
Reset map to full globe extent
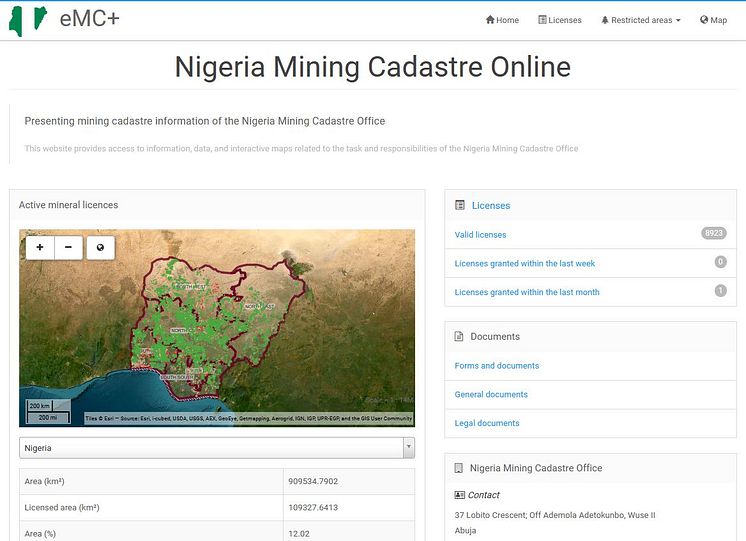pos(100,246)
